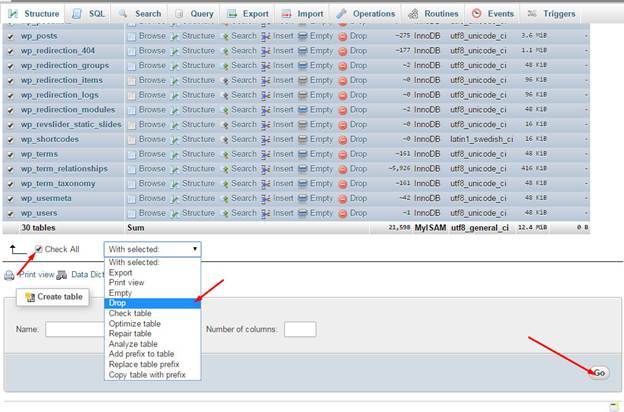The height and width of the screenshot is (412, 624).
Task: Click red Drop icon for wp_posts
Action: coord(343,37)
